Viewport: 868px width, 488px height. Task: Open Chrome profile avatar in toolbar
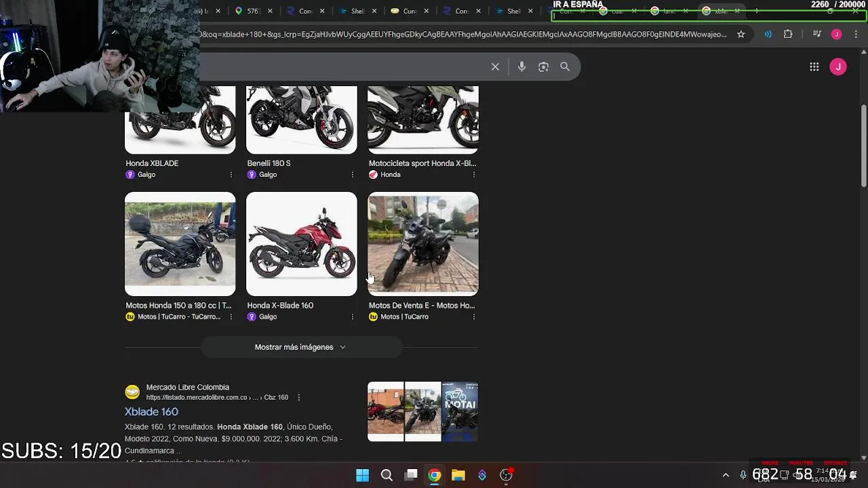pyautogui.click(x=837, y=34)
